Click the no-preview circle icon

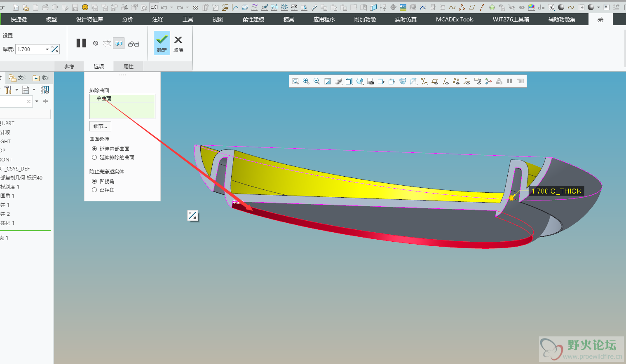(96, 43)
